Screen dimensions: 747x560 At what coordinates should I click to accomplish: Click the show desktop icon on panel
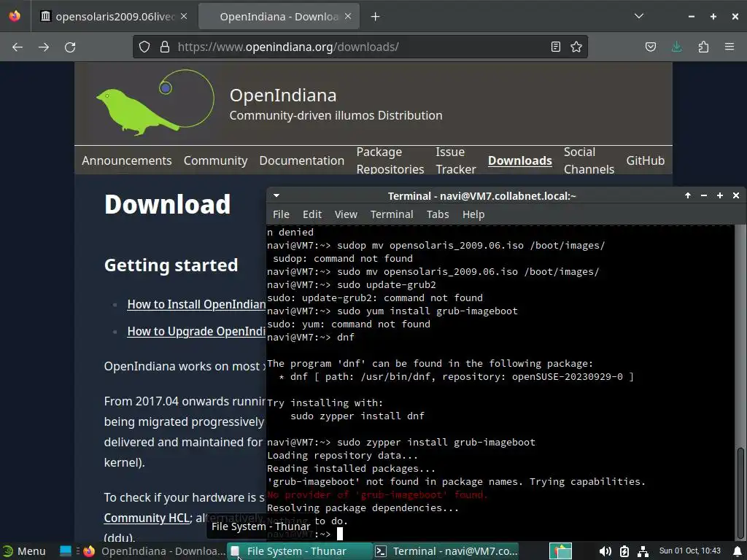point(65,551)
